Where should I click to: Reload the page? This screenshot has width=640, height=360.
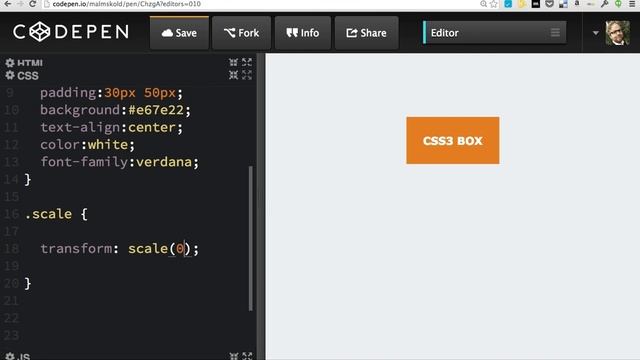[33, 4]
